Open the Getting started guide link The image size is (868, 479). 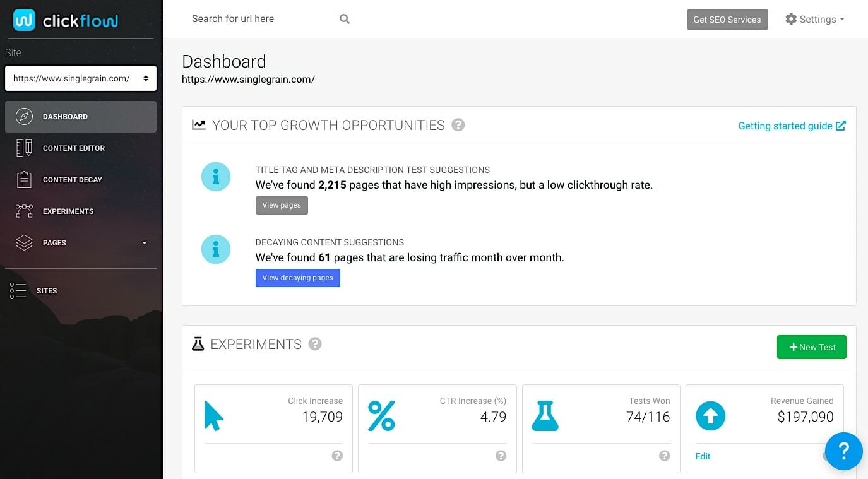tap(791, 126)
